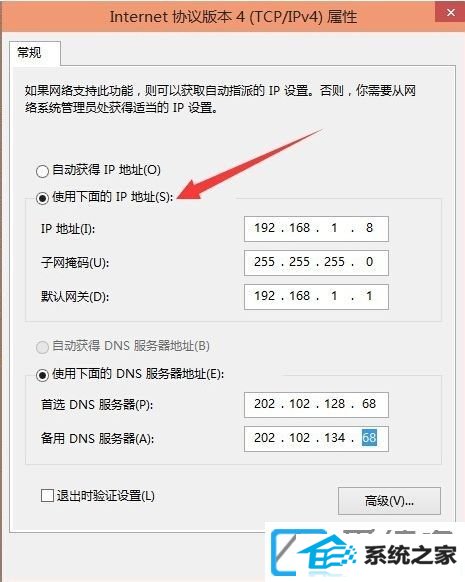465x582 pixels.
Task: Click octet 134 in alternate DNS
Action: [x=335, y=438]
